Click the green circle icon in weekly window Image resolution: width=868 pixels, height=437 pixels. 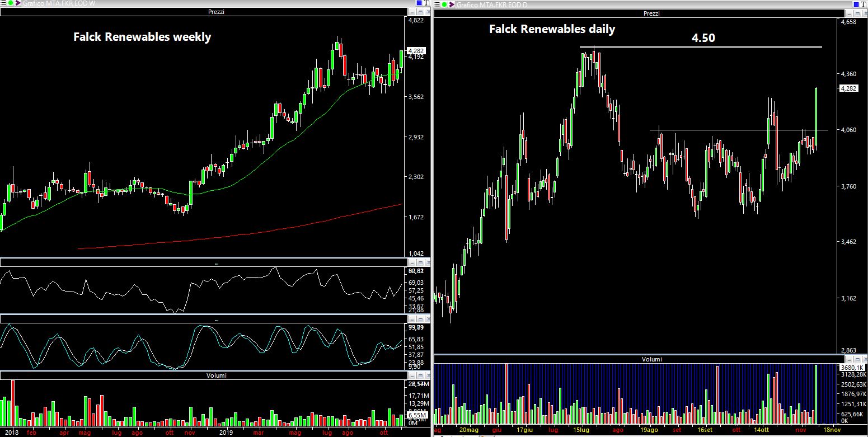(10, 3)
